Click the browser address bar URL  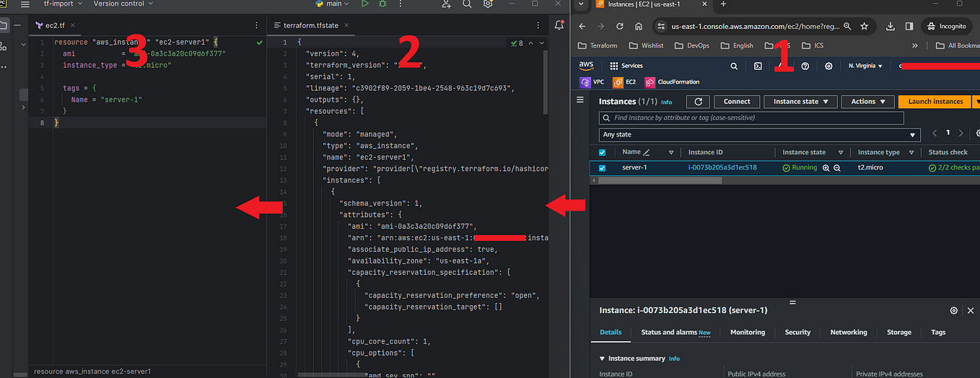click(x=755, y=26)
